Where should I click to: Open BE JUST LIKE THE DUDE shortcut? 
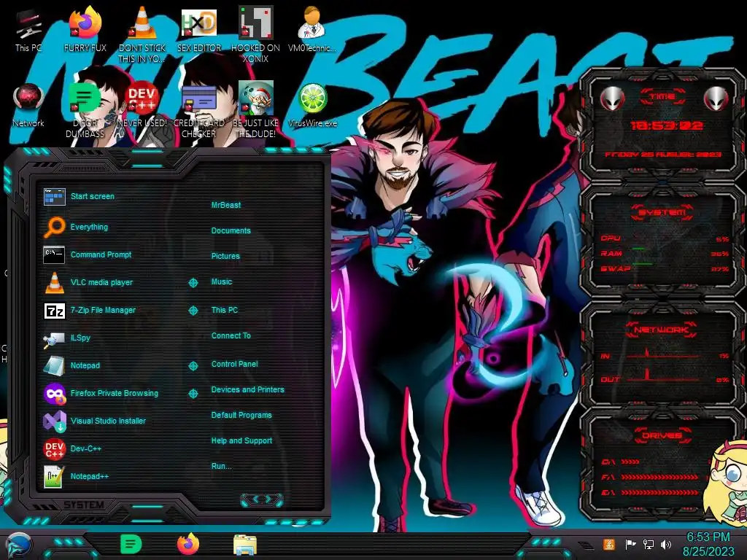pyautogui.click(x=255, y=109)
